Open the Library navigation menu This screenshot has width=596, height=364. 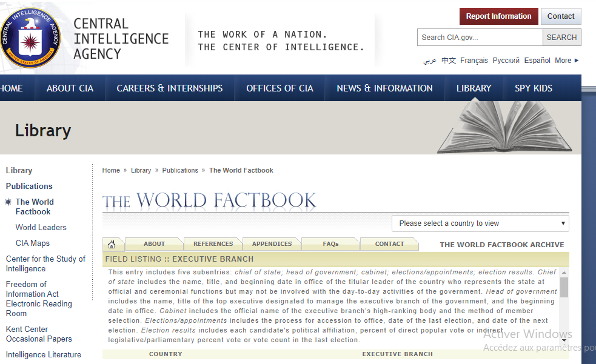click(x=474, y=88)
